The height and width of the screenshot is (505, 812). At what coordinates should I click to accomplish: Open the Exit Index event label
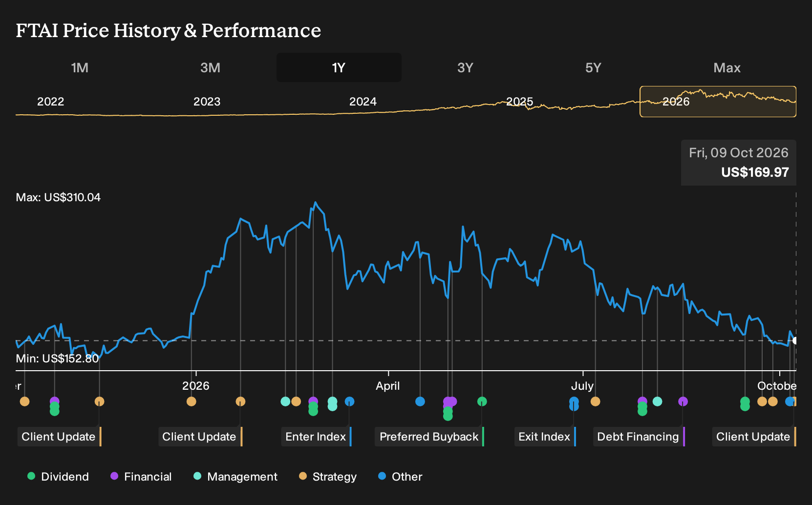pyautogui.click(x=545, y=437)
